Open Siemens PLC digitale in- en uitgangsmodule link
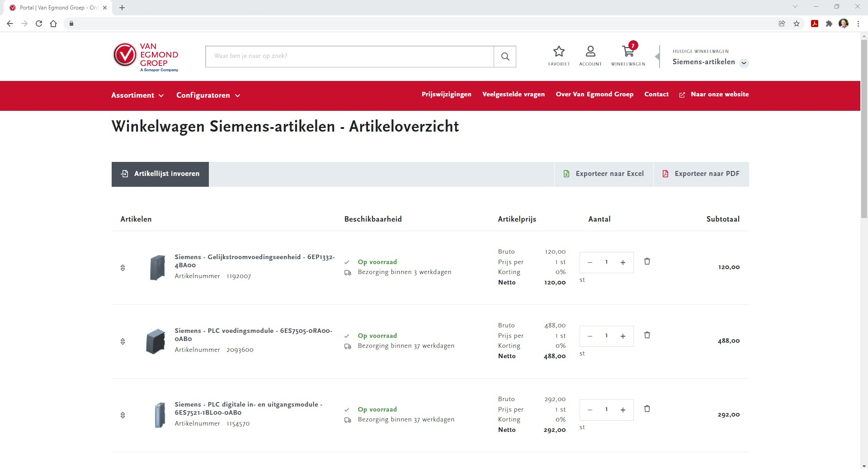 click(x=248, y=408)
